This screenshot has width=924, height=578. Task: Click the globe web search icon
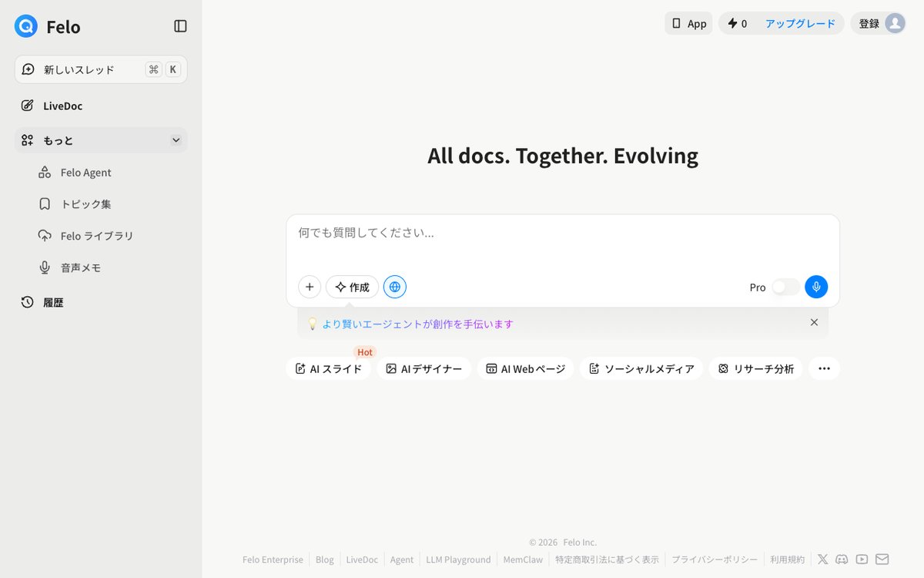pyautogui.click(x=395, y=287)
